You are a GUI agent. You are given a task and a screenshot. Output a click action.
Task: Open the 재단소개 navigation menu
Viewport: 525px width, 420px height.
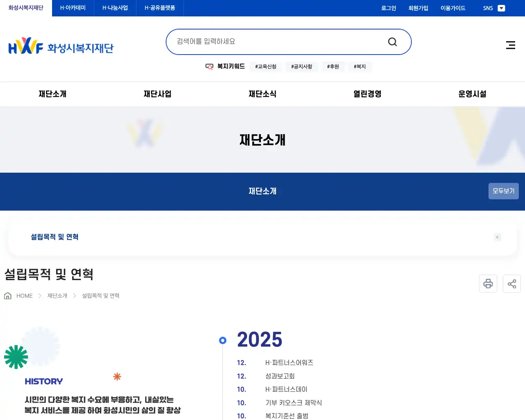52,94
